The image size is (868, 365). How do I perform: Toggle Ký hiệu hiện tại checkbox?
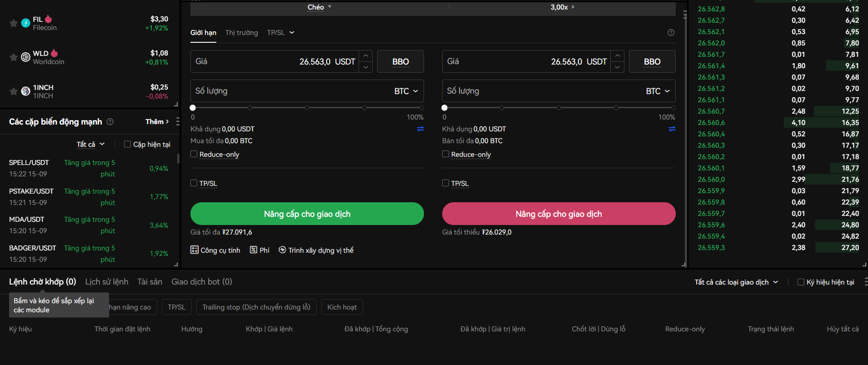pos(801,282)
